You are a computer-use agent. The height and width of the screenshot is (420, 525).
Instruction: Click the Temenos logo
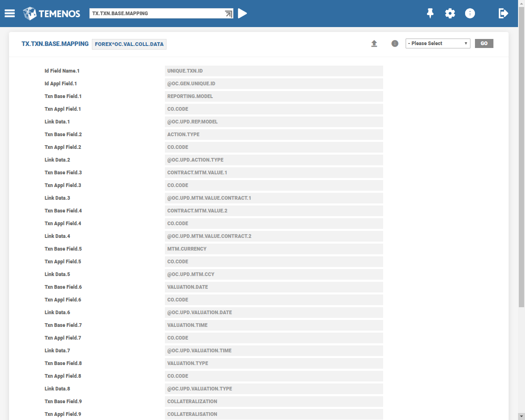(x=52, y=14)
